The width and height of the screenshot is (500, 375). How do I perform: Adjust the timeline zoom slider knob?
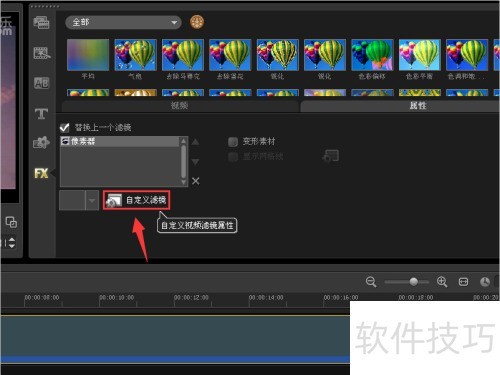[414, 282]
